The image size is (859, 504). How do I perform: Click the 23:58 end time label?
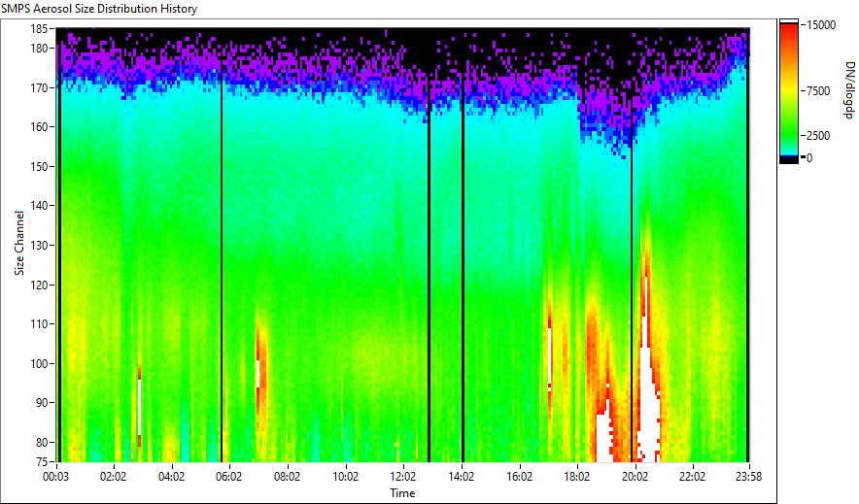coord(748,477)
